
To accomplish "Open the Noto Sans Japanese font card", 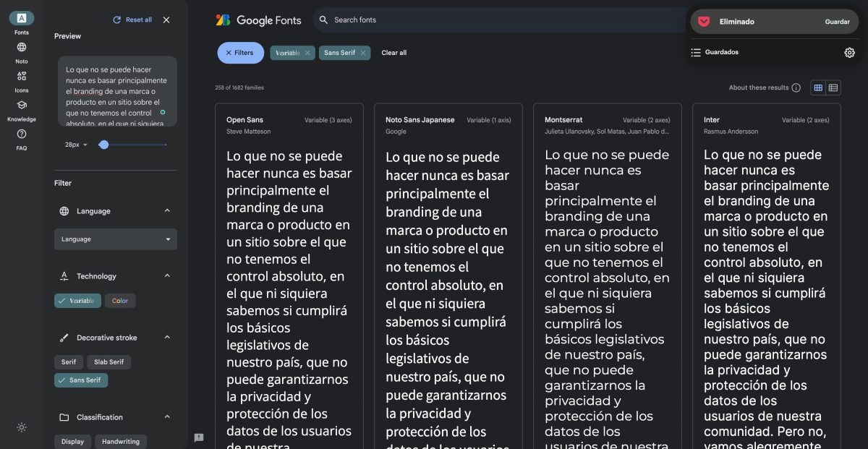I will coord(448,276).
